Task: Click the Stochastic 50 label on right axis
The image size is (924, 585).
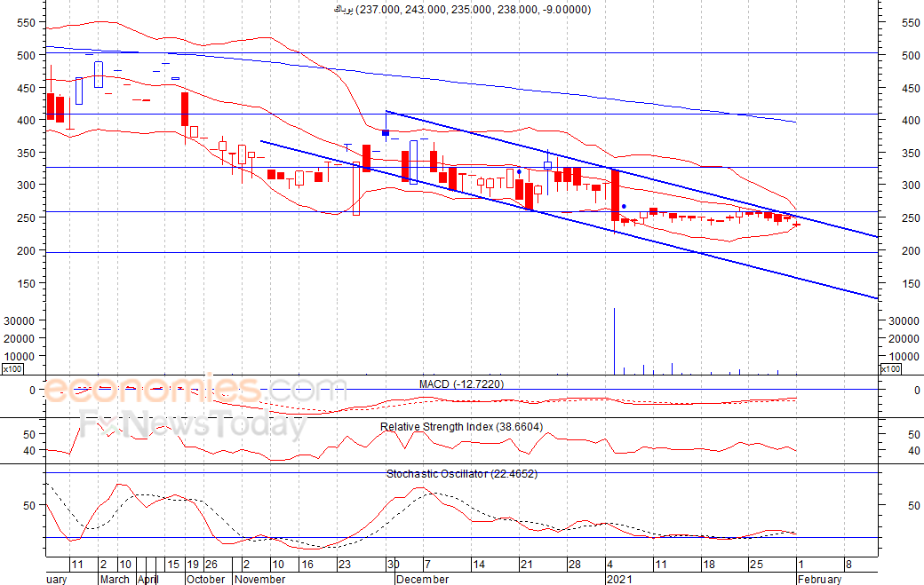Action: coord(914,505)
